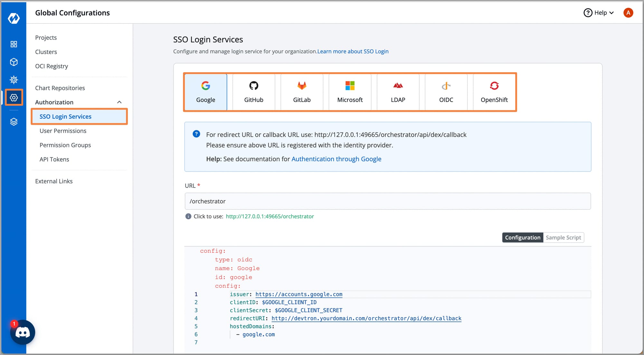Open API Tokens
Viewport: 644px width, 355px height.
[54, 159]
